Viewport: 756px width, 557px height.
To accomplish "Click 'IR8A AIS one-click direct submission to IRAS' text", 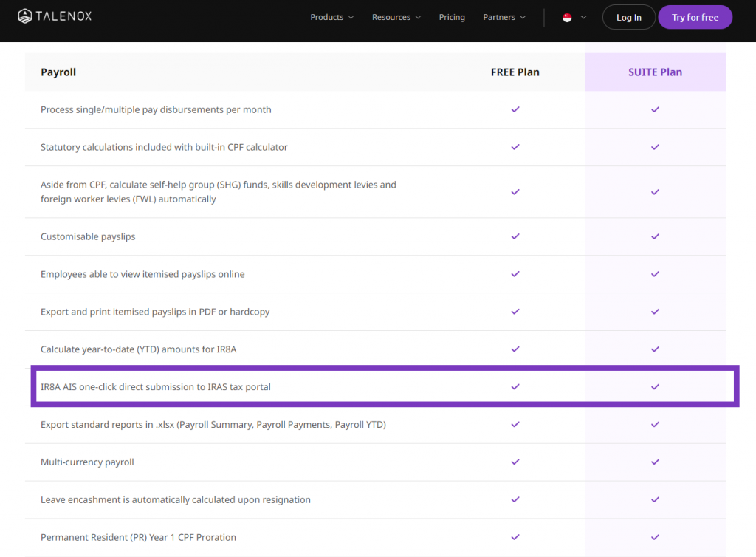I will click(156, 387).
